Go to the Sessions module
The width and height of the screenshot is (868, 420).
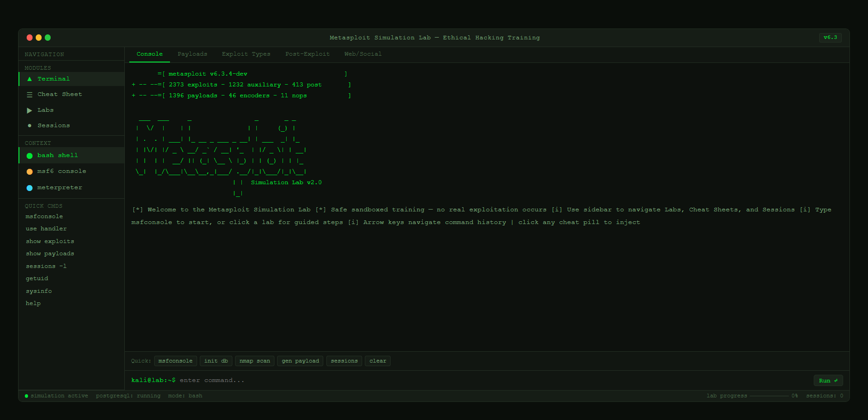(x=71, y=125)
